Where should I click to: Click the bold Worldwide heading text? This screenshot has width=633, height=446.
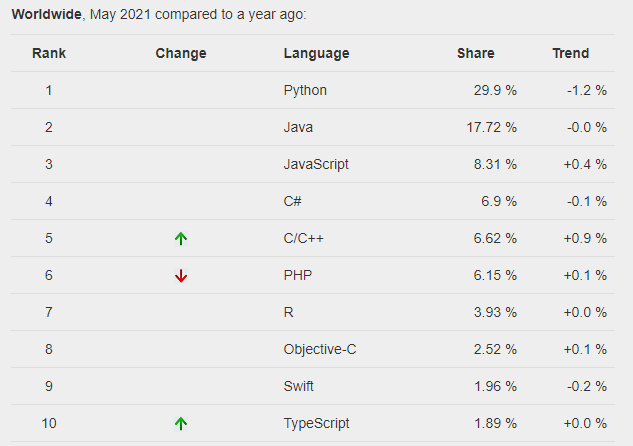47,15
